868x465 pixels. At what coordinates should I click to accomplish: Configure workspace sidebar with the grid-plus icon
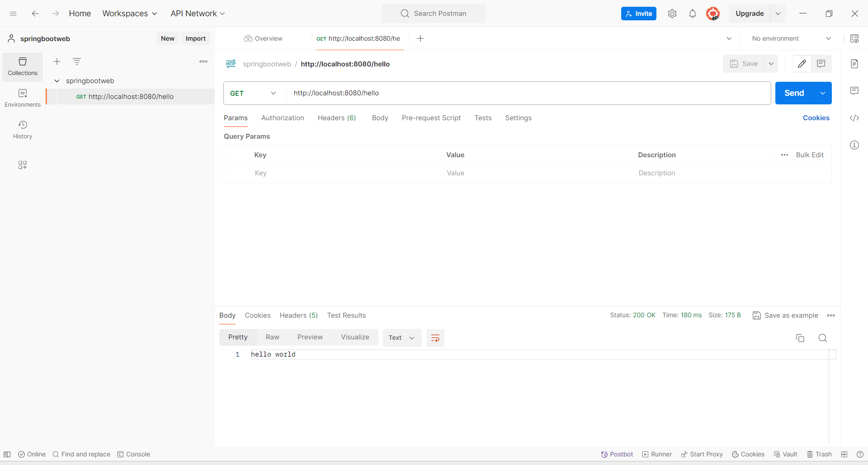pos(23,165)
